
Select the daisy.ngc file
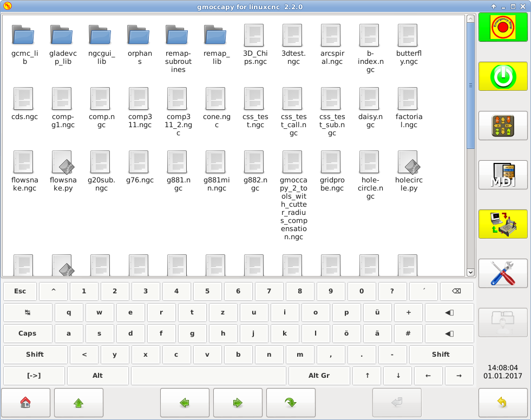(370, 107)
